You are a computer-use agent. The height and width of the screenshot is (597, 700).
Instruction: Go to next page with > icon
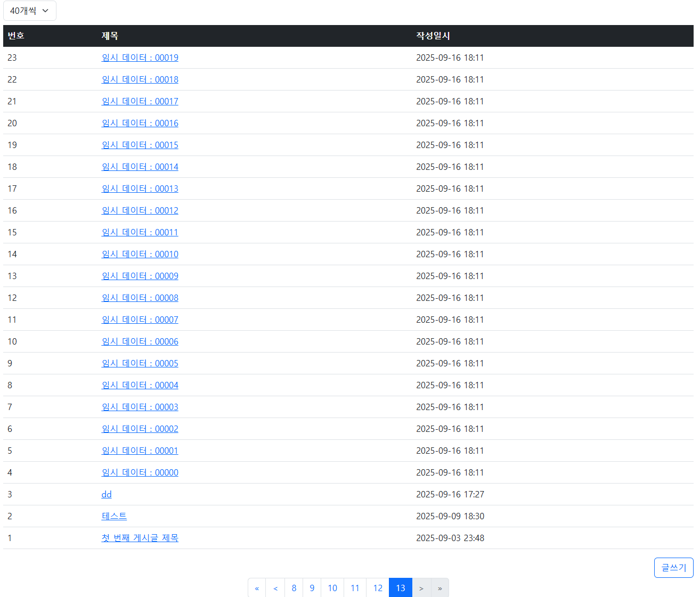coord(421,588)
